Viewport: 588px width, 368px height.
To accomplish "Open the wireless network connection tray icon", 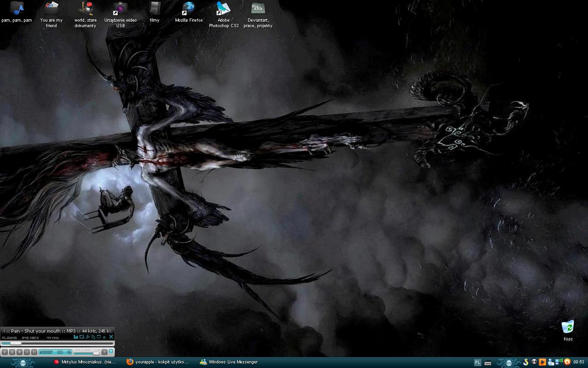I will pos(559,362).
